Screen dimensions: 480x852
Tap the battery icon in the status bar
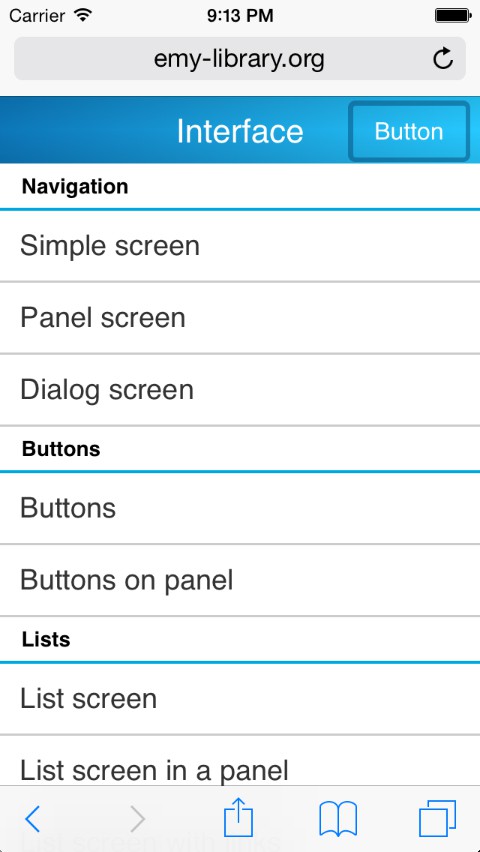452,16
